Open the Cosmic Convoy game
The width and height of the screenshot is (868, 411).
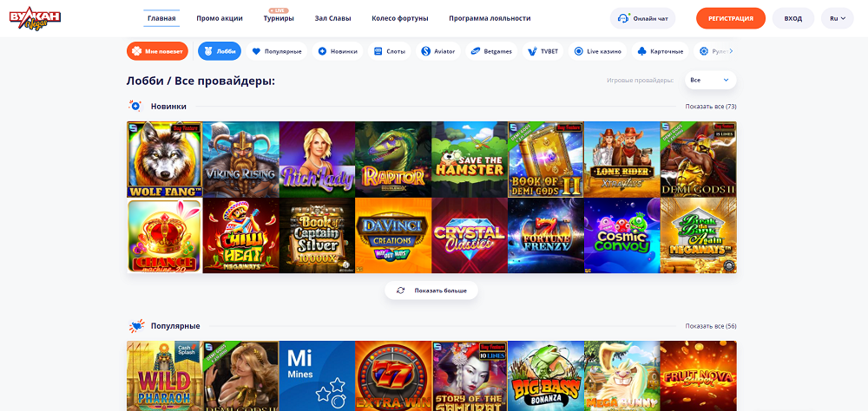coord(622,236)
